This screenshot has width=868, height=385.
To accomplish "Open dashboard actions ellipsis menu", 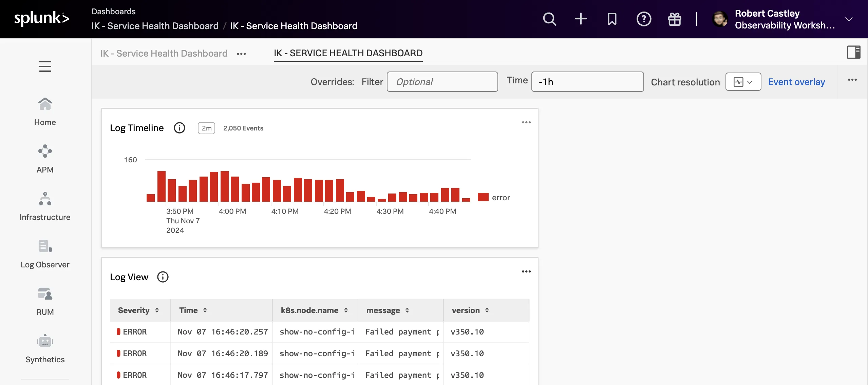I will [852, 80].
